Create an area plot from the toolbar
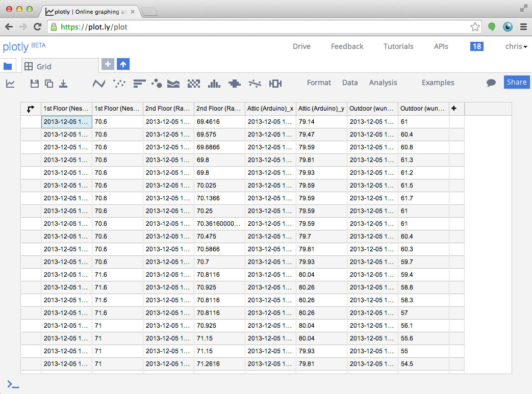 [173, 84]
